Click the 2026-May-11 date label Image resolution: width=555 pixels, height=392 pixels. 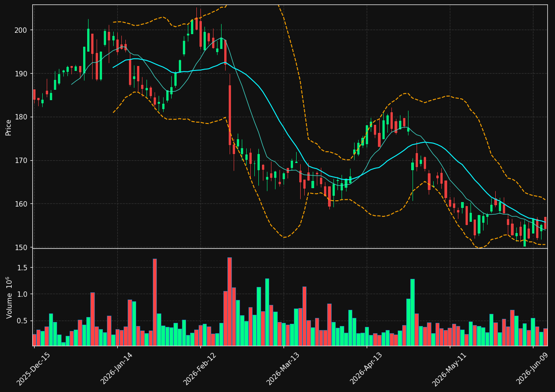point(449,369)
